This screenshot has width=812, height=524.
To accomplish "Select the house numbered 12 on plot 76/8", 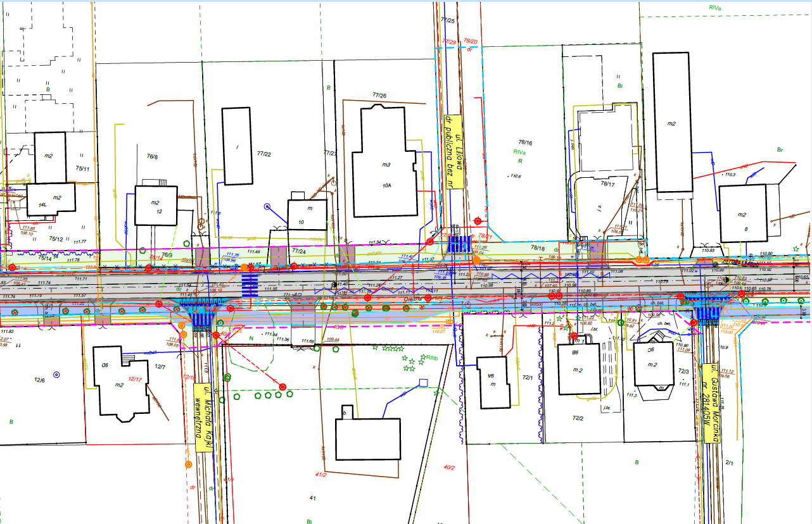I will pyautogui.click(x=156, y=205).
